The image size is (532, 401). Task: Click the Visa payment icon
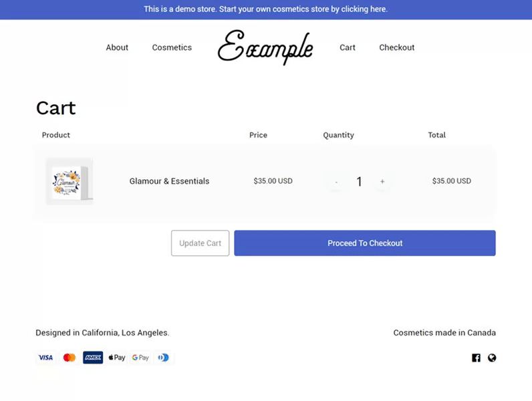click(x=46, y=358)
